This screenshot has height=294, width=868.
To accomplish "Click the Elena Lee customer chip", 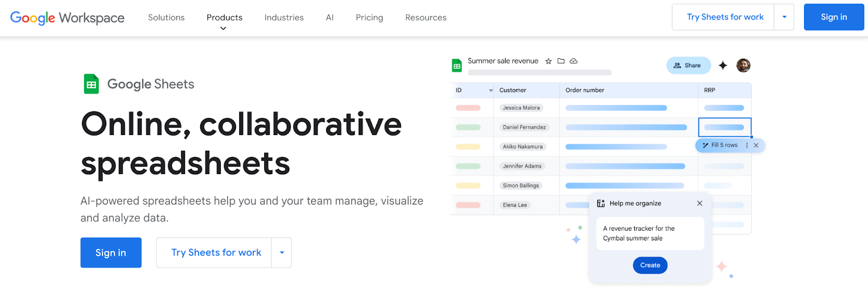I will click(515, 205).
